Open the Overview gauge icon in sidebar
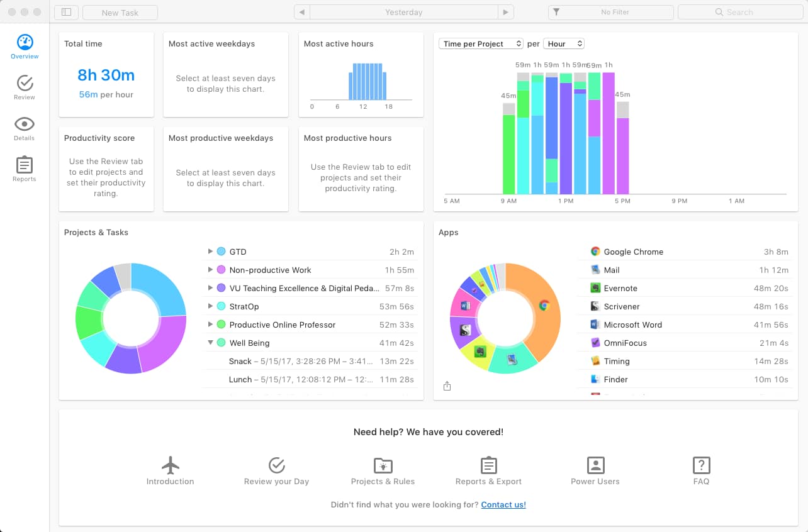Image resolution: width=808 pixels, height=532 pixels. click(25, 43)
